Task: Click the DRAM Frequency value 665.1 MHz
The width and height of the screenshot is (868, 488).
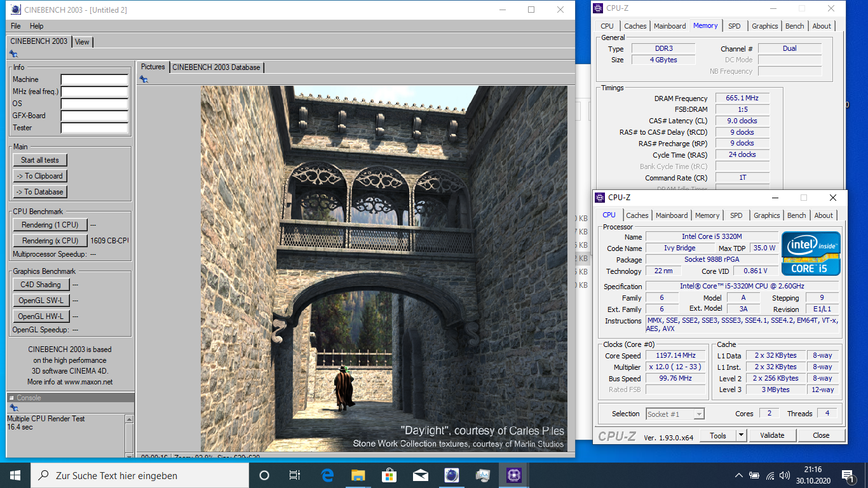Action: tap(742, 98)
